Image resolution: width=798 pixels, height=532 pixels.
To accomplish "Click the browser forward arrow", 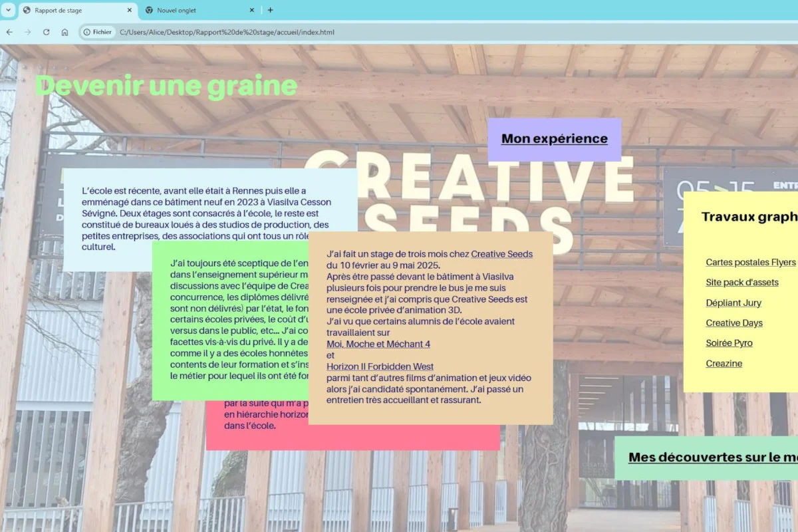I will click(x=27, y=32).
